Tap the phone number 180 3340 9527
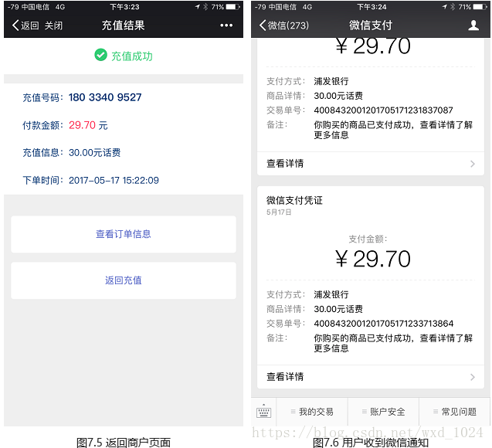This screenshot has height=448, width=492. point(105,97)
